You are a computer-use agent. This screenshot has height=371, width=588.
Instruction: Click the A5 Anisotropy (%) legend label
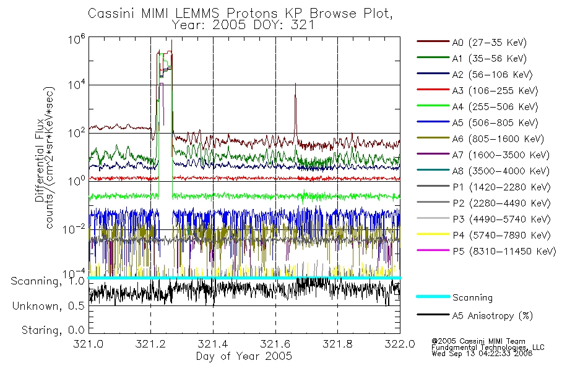493,316
